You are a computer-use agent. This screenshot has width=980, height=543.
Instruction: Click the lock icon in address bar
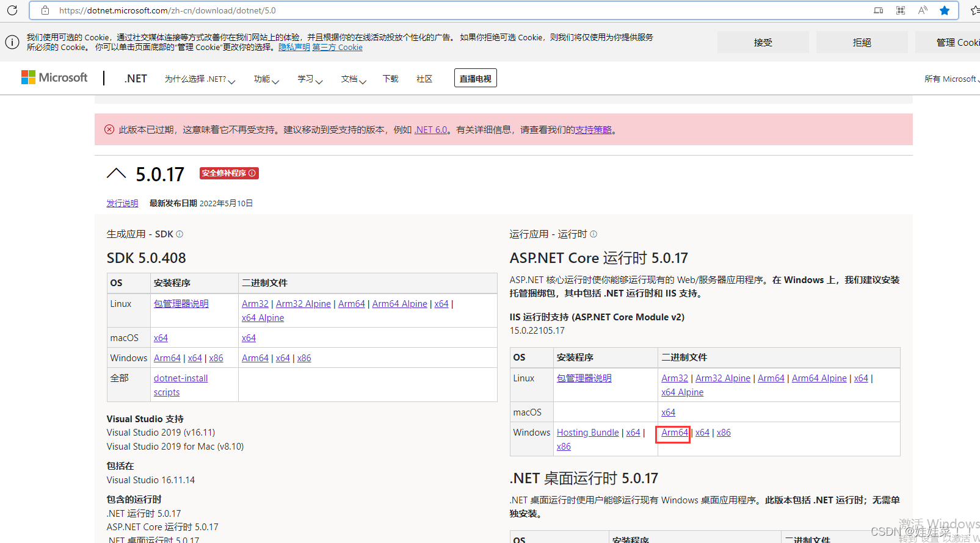(x=45, y=10)
